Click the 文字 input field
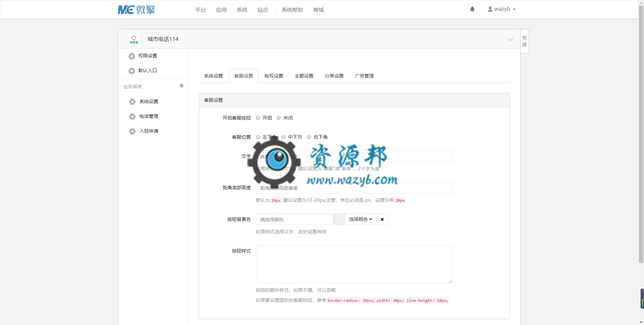Image resolution: width=644 pixels, height=325 pixels. (354, 156)
